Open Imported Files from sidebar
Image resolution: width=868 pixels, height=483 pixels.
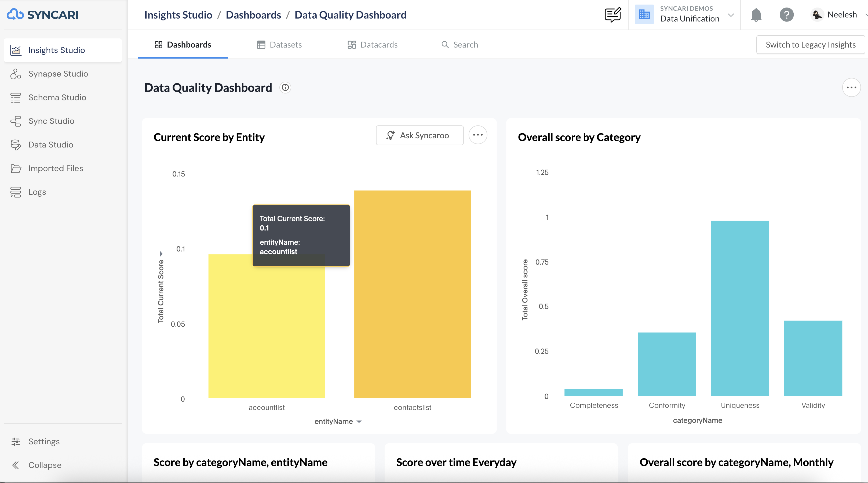click(63, 168)
